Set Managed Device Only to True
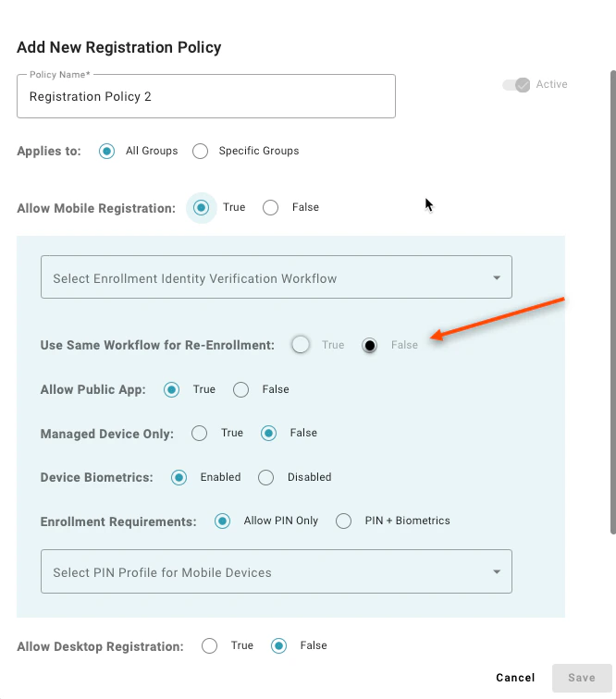 [x=199, y=433]
